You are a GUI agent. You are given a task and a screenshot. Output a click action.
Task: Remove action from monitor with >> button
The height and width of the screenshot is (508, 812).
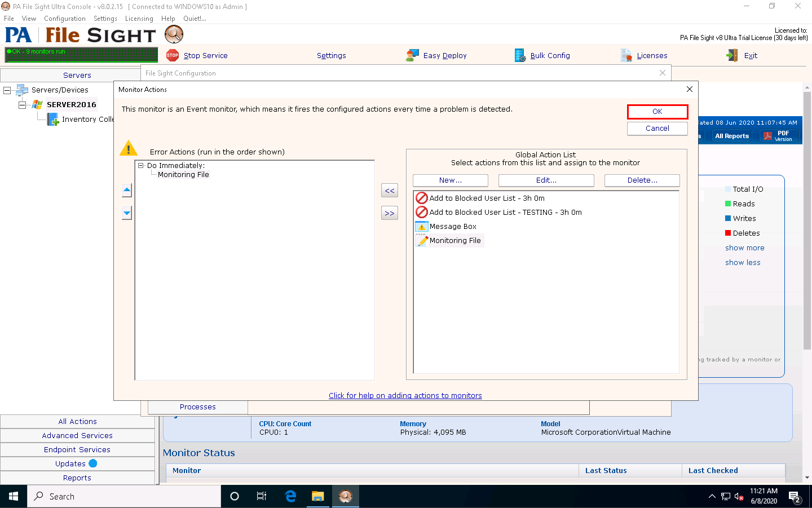point(390,213)
